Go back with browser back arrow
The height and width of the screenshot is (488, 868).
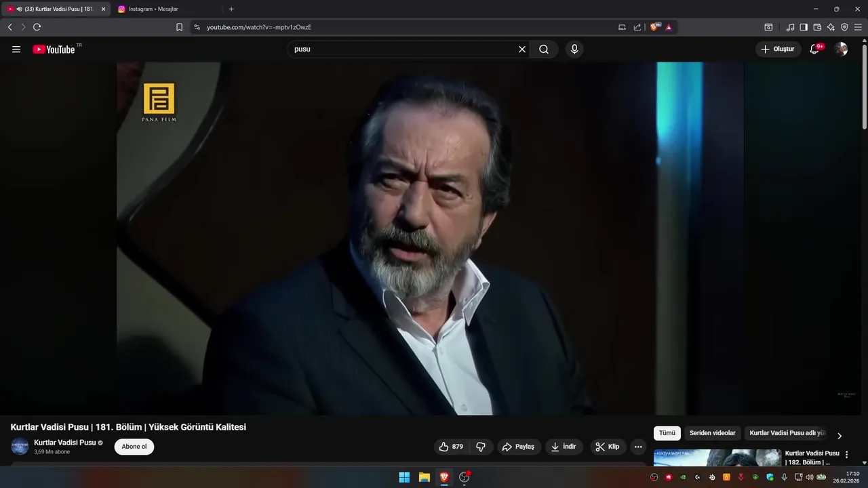coord(9,27)
